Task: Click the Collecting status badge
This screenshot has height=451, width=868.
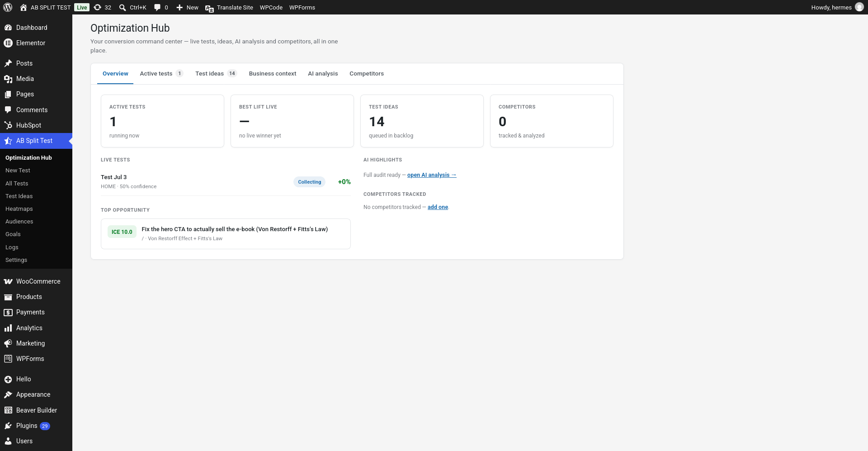Action: point(310,182)
